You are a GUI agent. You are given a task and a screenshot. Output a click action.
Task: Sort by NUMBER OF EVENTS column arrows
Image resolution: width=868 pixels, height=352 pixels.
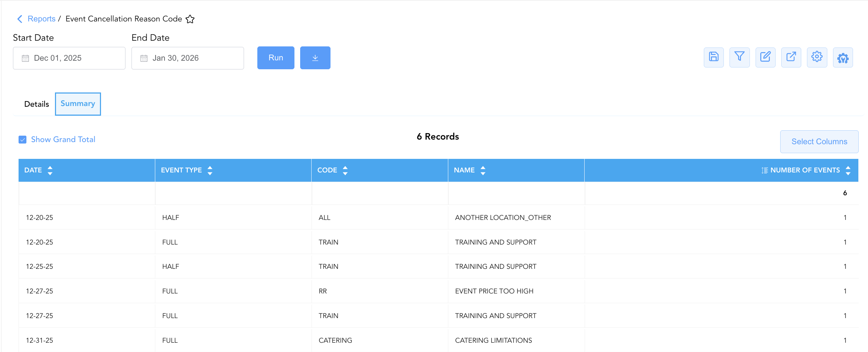click(848, 170)
